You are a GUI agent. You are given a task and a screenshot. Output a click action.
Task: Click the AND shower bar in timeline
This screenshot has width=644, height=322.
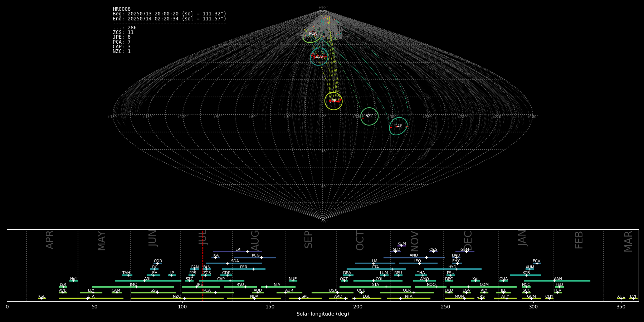click(414, 258)
